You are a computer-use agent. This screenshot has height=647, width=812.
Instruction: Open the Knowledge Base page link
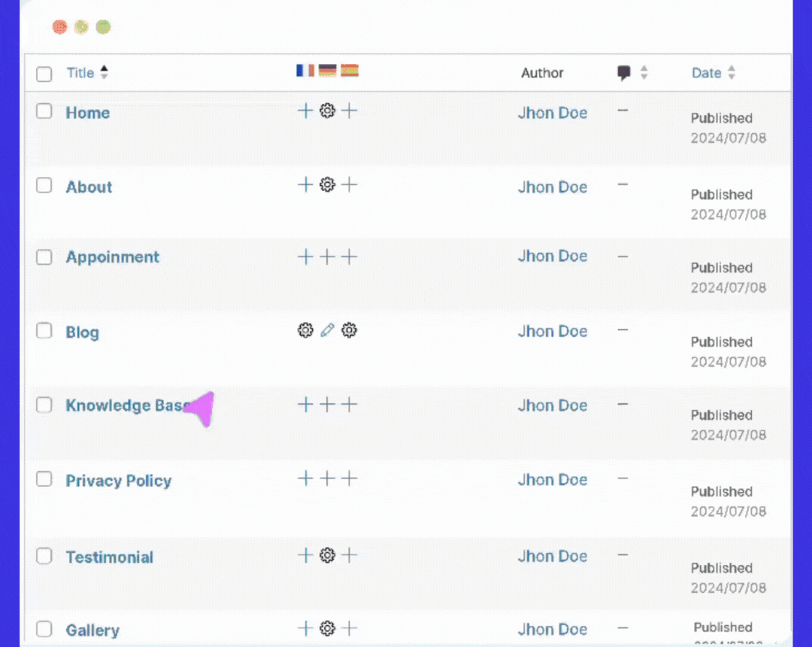point(124,406)
